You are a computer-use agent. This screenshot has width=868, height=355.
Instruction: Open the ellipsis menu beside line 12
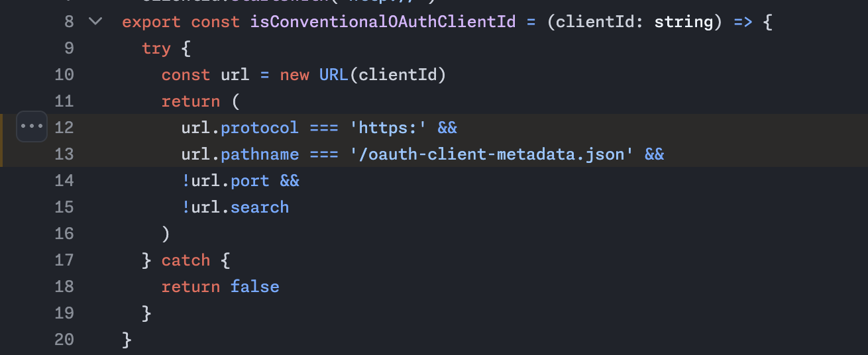[x=31, y=127]
